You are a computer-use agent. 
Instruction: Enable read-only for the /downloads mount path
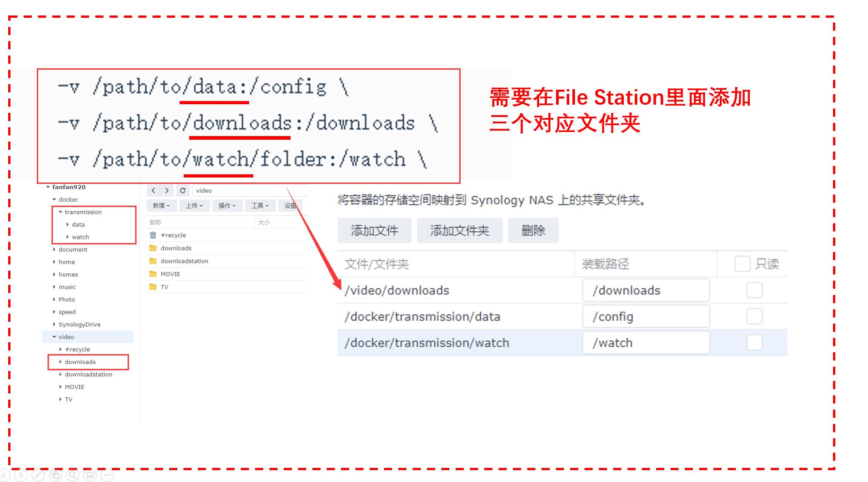coord(754,290)
